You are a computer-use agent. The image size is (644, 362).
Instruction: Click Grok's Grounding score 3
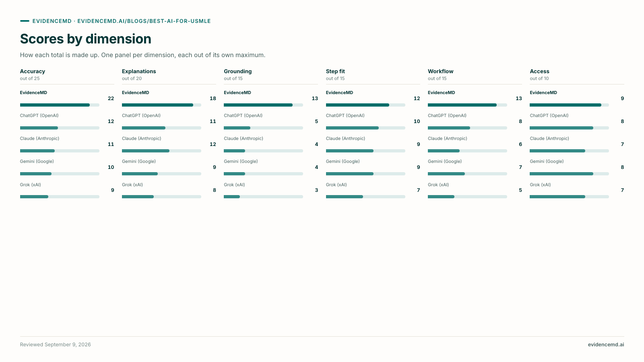(316, 190)
